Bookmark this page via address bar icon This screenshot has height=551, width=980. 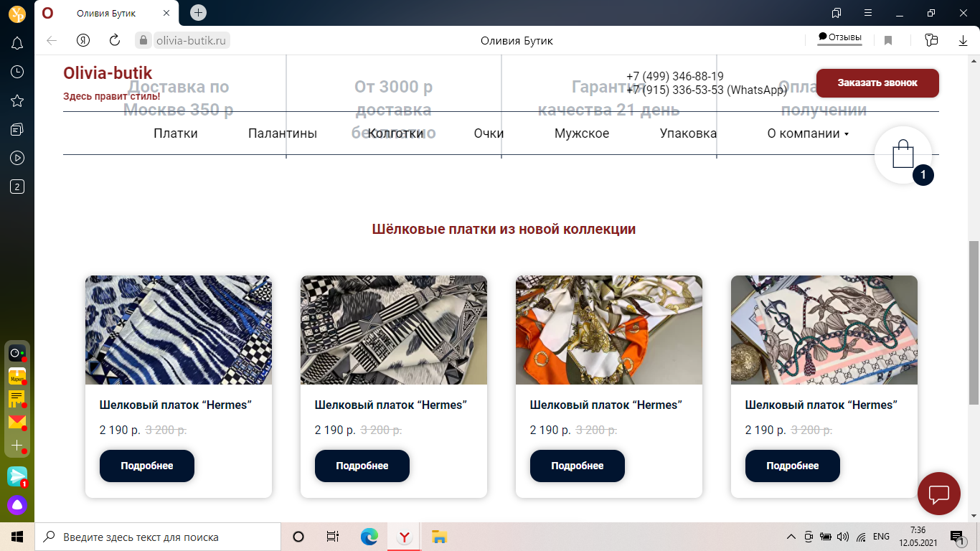888,41
